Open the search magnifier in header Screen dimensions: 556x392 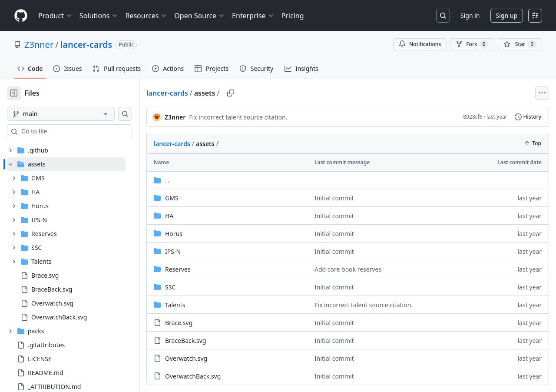443,16
